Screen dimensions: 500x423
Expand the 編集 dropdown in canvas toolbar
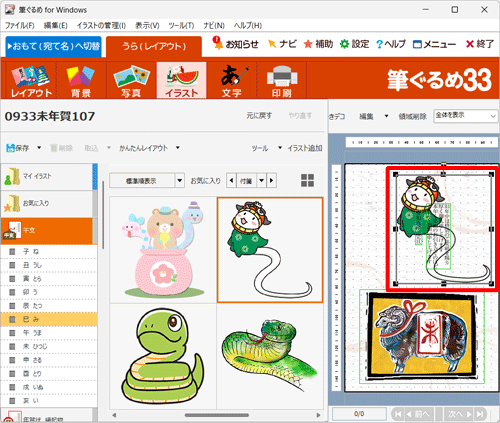[386, 116]
